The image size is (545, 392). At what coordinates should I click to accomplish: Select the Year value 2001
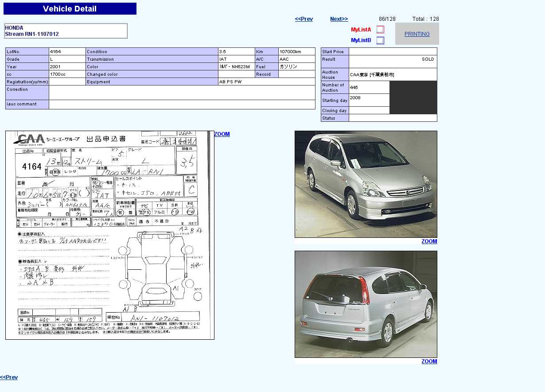55,67
